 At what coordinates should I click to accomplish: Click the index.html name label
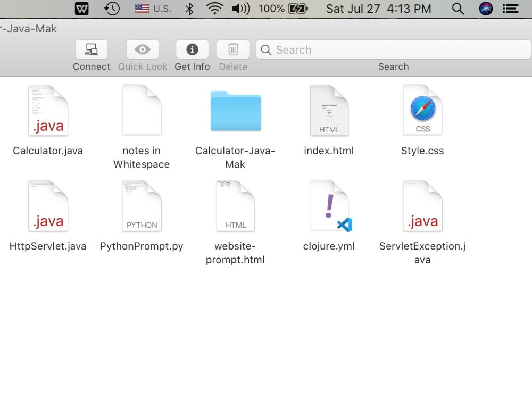[329, 151]
